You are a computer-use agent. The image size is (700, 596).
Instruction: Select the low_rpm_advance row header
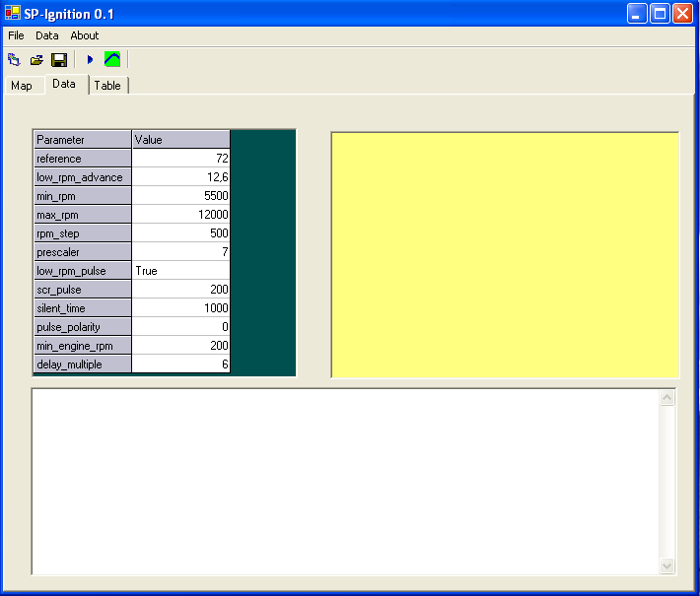(83, 177)
